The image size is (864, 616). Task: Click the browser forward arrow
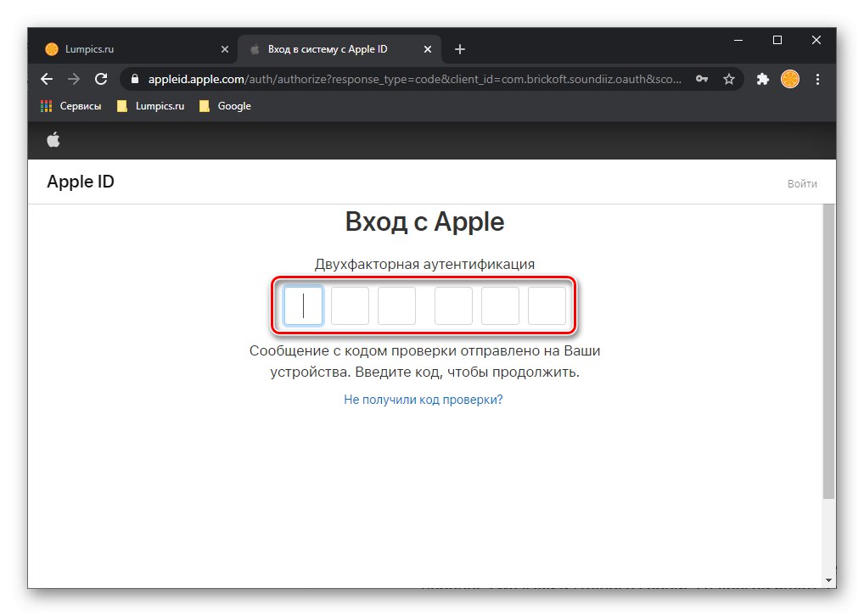73,80
